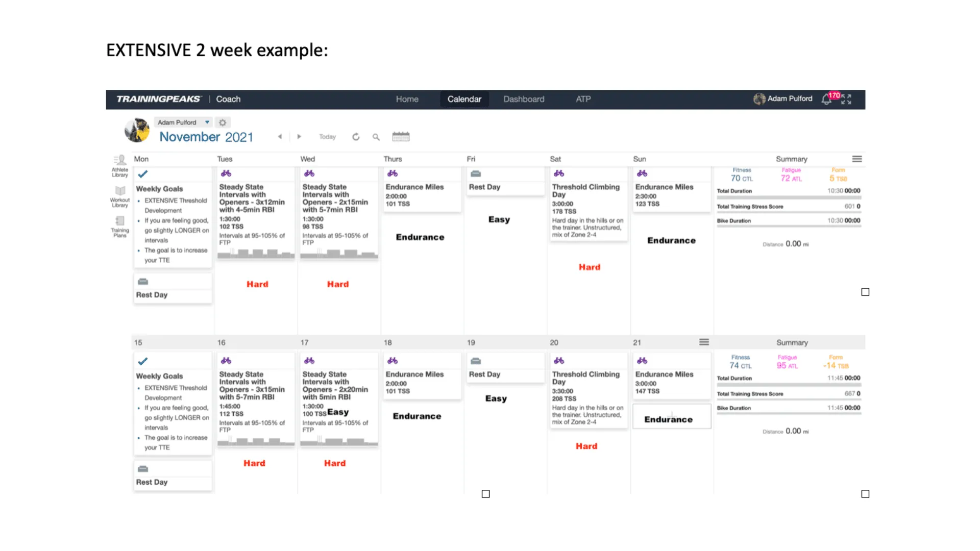Toggle fullscreen expand icon in header

(x=846, y=99)
